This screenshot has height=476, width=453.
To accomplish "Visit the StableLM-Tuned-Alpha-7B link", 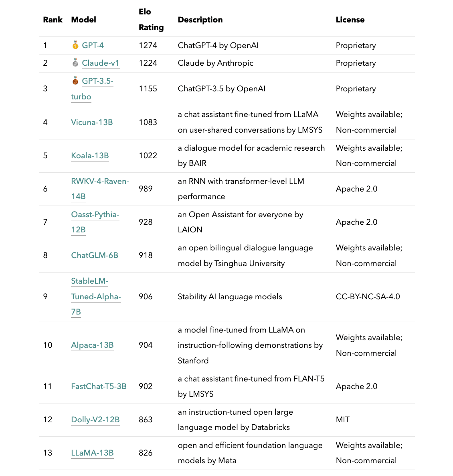I will pos(96,296).
